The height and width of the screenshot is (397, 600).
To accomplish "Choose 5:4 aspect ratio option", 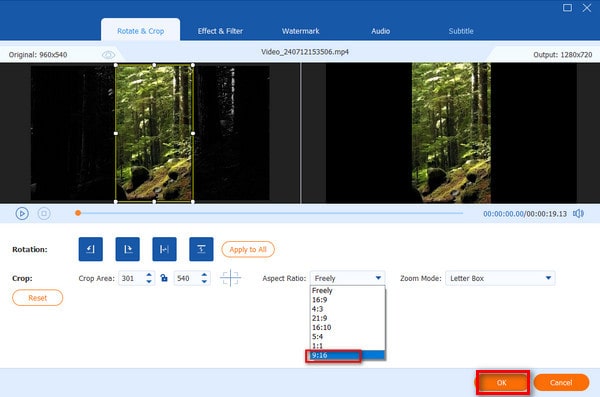I will (347, 337).
